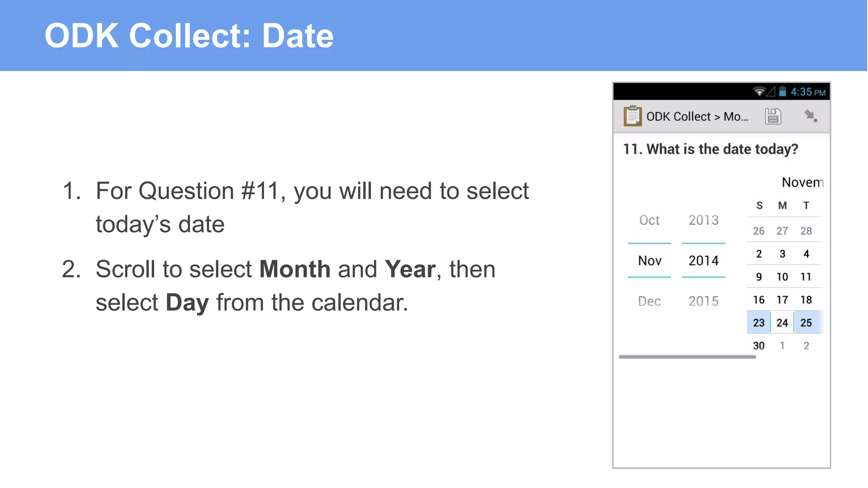Tap day 3 in the calendar
The height and width of the screenshot is (488, 868).
point(782,254)
